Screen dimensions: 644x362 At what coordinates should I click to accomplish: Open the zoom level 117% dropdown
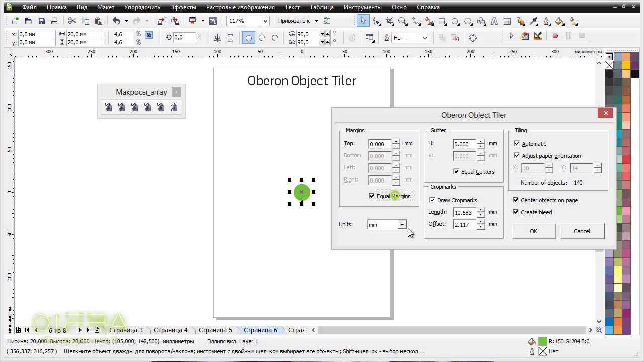[265, 21]
